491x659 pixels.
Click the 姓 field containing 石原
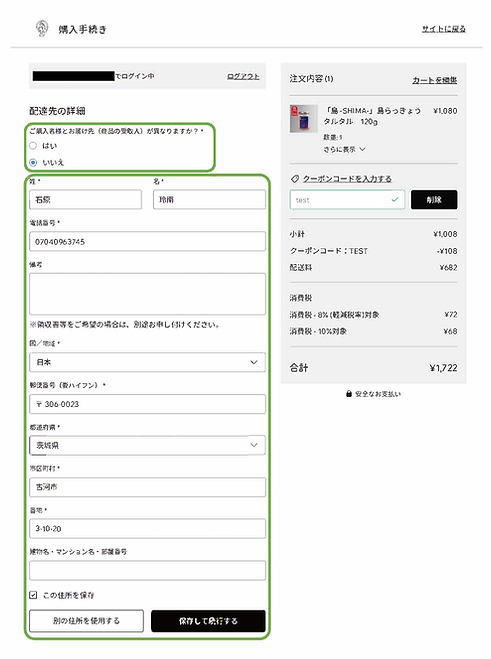coord(85,200)
